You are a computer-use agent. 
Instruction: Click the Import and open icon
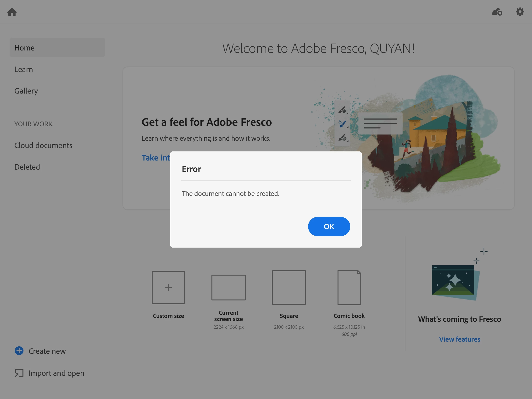coord(19,373)
